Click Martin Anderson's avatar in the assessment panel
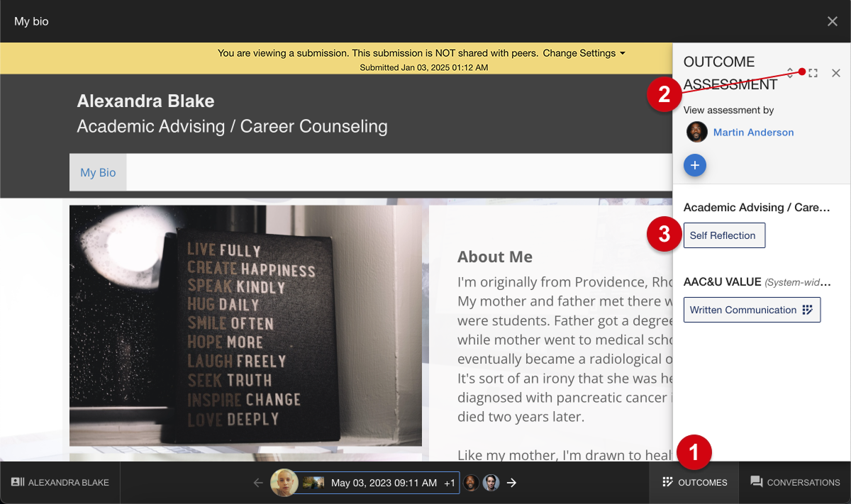Image resolution: width=851 pixels, height=504 pixels. pyautogui.click(x=697, y=132)
